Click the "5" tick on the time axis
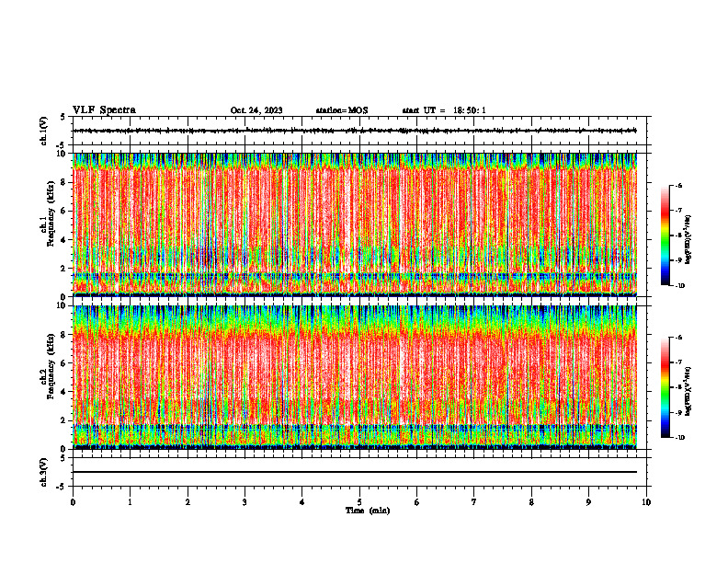Screen dimensions: 728x563 [359, 502]
